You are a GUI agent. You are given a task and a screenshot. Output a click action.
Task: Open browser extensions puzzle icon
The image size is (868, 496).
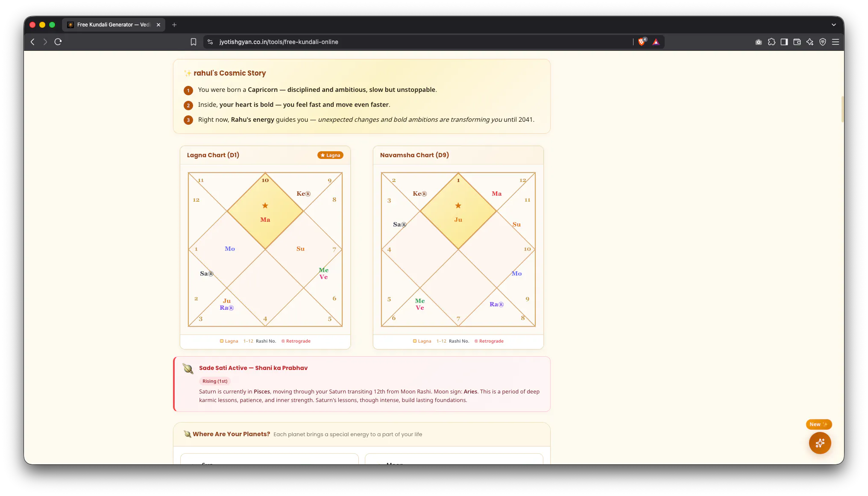click(771, 42)
